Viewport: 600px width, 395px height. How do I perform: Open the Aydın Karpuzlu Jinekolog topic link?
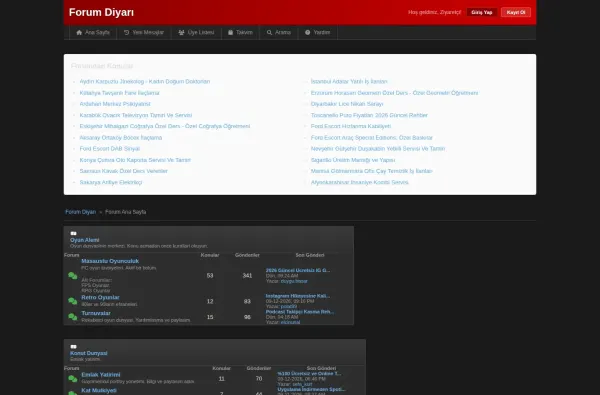click(145, 82)
